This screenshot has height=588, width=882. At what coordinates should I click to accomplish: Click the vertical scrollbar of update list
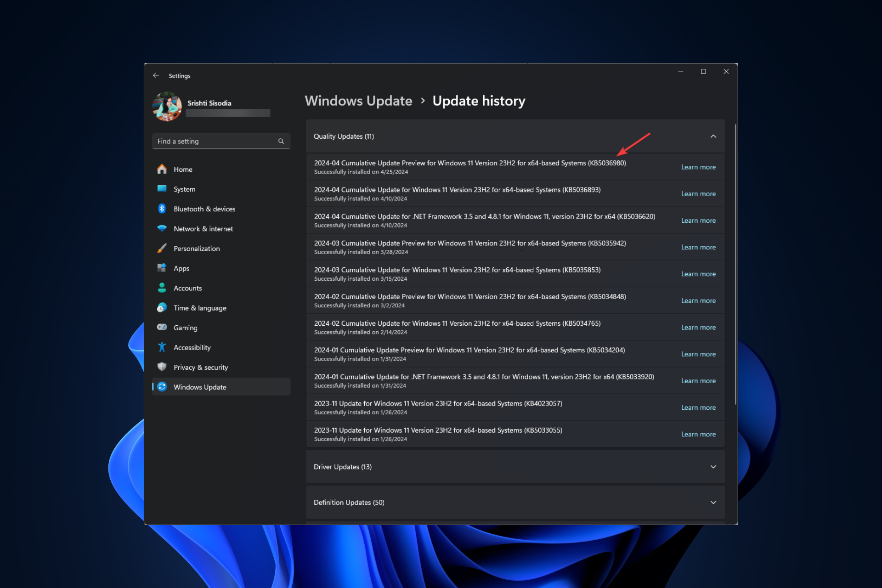tap(735, 264)
